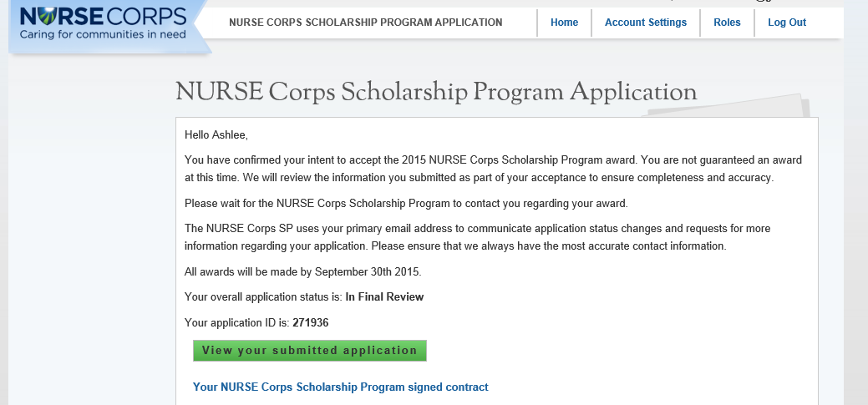
Task: Click the large page heading text
Action: pyautogui.click(x=435, y=92)
